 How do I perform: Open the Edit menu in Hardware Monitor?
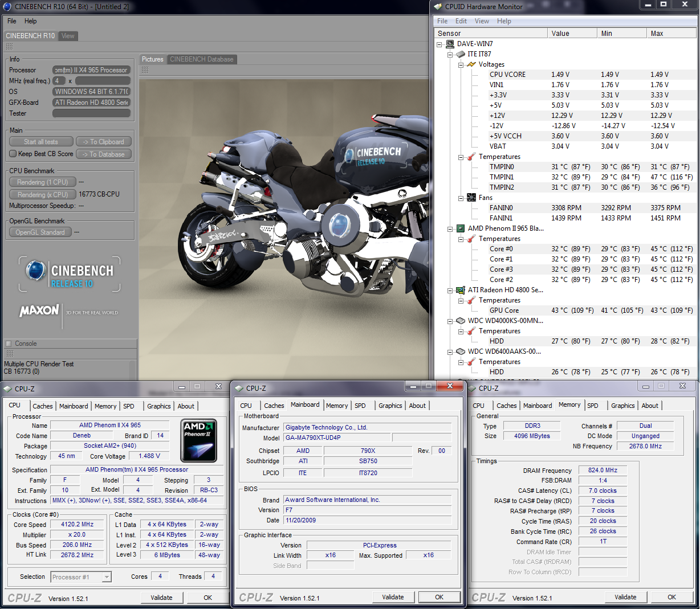click(461, 21)
